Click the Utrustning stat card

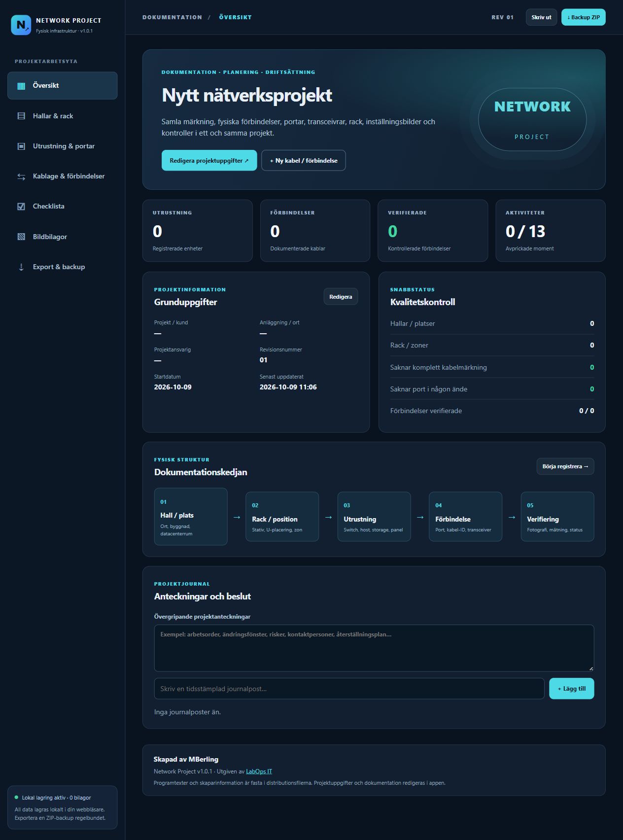tap(198, 231)
